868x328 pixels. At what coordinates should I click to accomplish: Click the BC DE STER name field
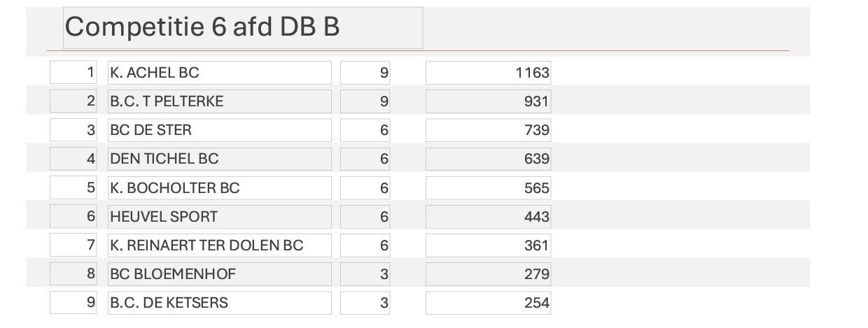[x=219, y=130]
